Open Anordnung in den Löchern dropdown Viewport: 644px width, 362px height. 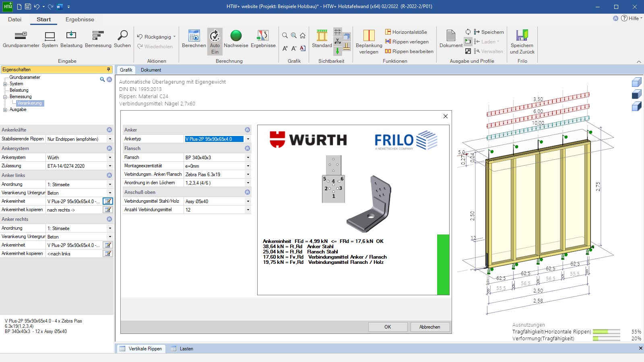coord(248,183)
